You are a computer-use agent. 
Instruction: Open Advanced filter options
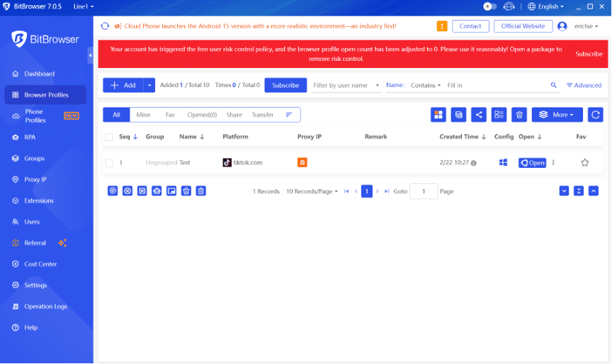click(x=584, y=85)
